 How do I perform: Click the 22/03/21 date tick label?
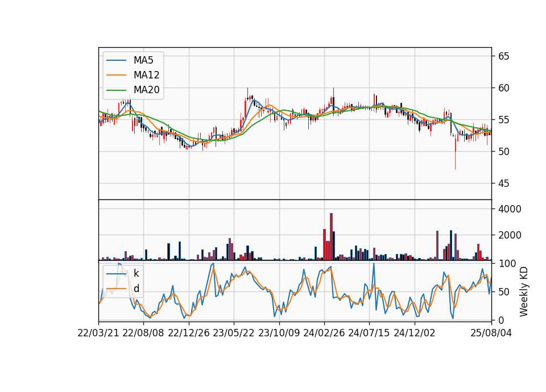click(98, 333)
